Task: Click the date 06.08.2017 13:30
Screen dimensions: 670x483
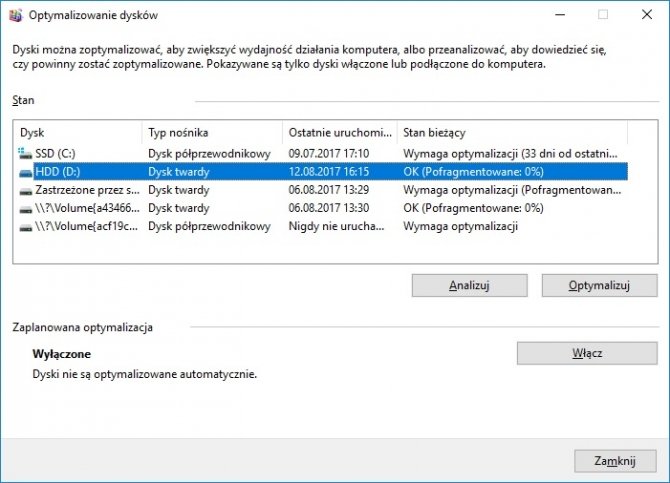Action: [329, 208]
